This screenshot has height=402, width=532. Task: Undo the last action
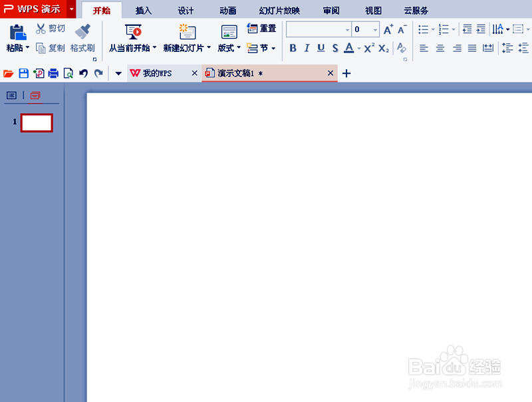83,73
